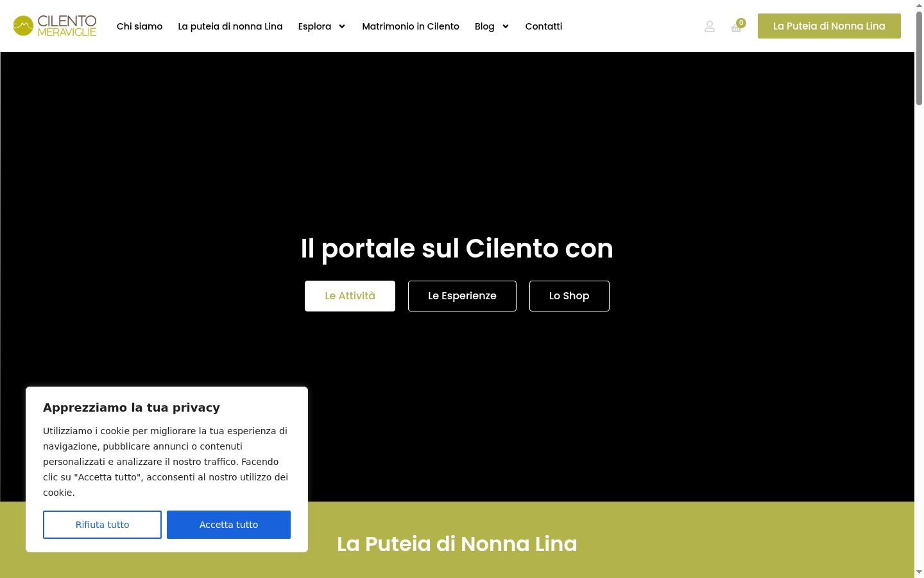
Task: Choose the Le Esperienze button
Action: (462, 296)
